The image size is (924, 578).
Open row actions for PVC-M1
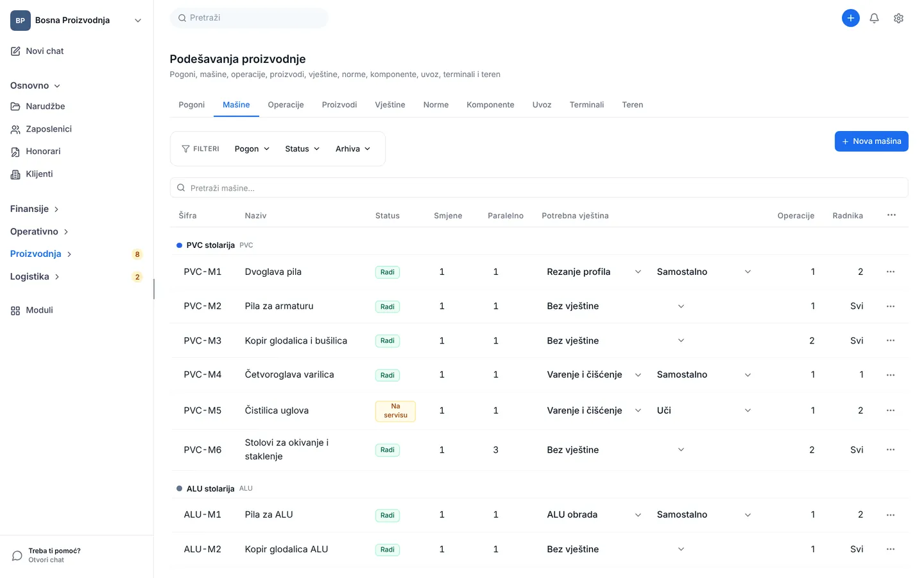891,272
